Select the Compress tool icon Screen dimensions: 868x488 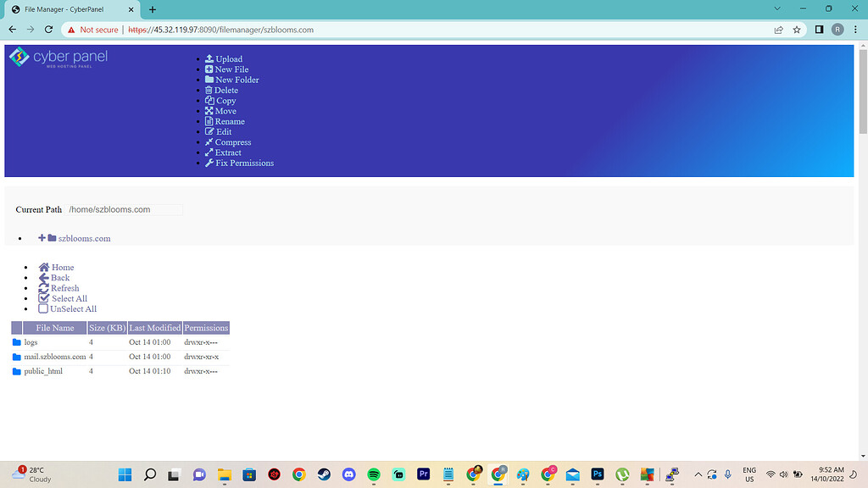(209, 141)
